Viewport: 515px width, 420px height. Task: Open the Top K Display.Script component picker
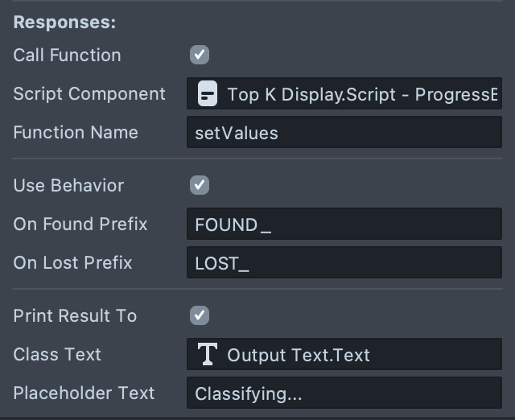354,94
